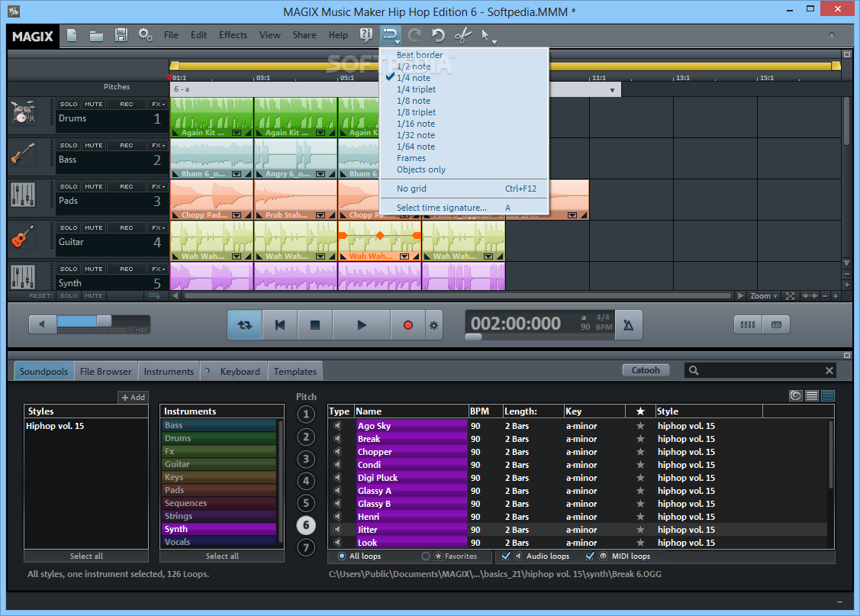Click the Bass track guitar icon
The height and width of the screenshot is (616, 860).
[x=23, y=154]
